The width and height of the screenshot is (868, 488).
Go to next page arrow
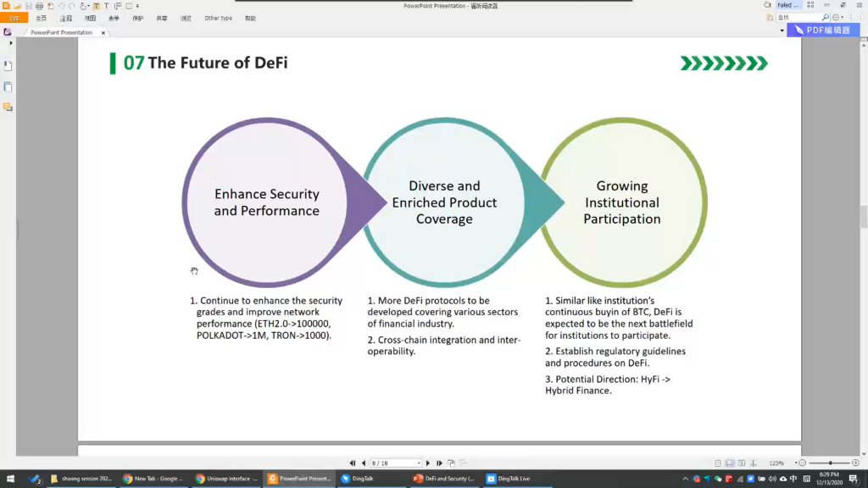(x=428, y=463)
